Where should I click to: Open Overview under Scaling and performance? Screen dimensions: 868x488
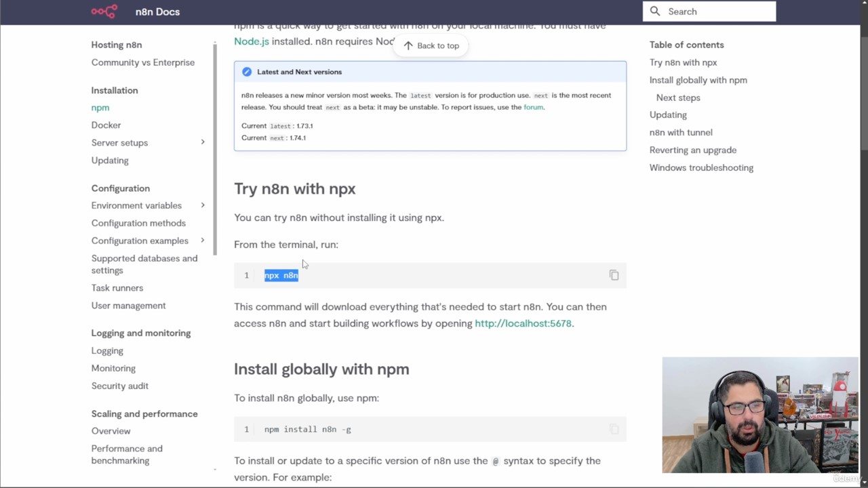click(x=111, y=431)
